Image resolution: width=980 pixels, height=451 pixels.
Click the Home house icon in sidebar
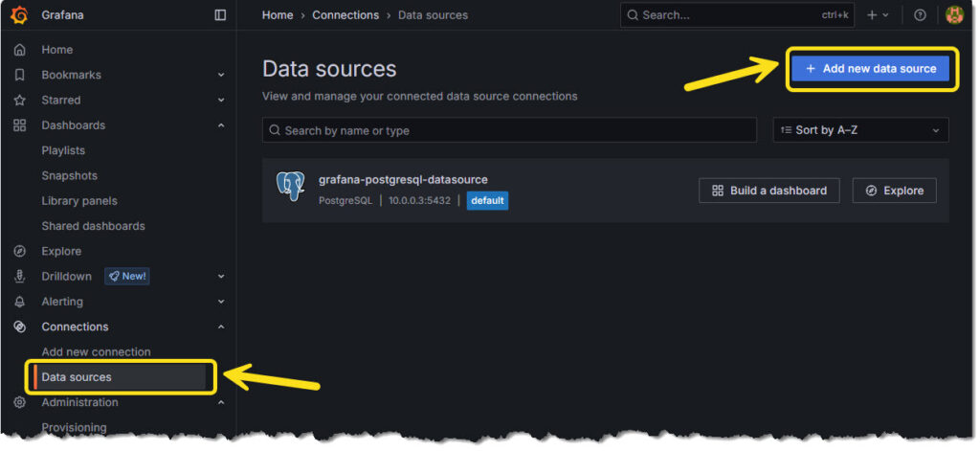(x=20, y=50)
